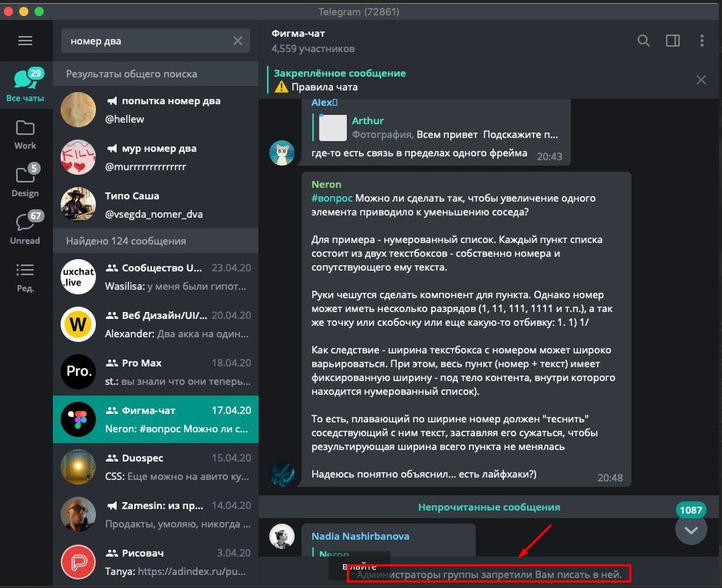Click the 20:48 timestamp on Neron's message
722x588 pixels.
pyautogui.click(x=610, y=478)
